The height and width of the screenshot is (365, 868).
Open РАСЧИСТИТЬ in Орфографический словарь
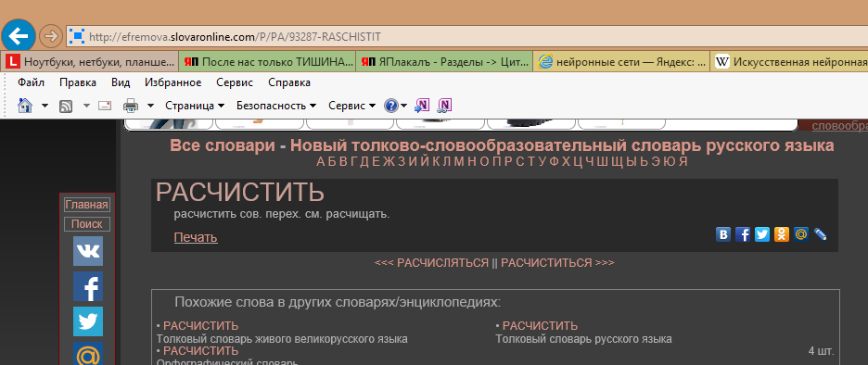201,350
